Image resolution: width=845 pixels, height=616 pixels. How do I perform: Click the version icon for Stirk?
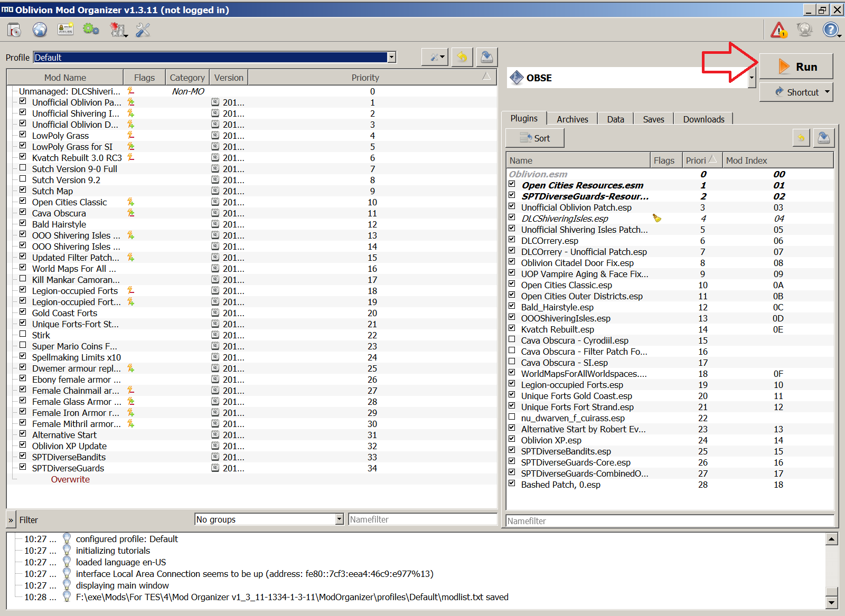tap(215, 335)
